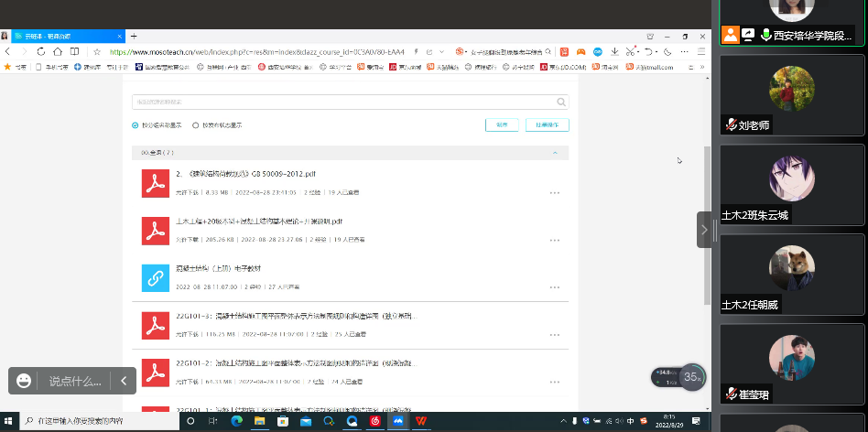Click the browser home icon
This screenshot has height=432, width=868.
58,52
